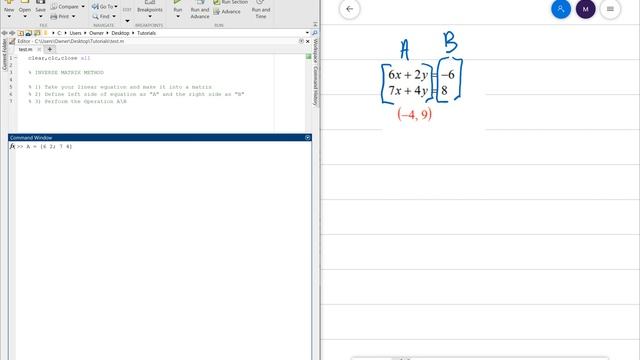Click Tutorials in the address path

point(146,33)
